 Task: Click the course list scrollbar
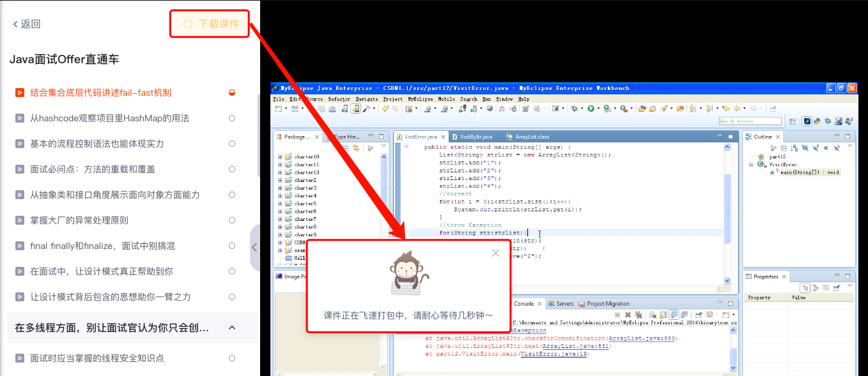pyautogui.click(x=258, y=135)
